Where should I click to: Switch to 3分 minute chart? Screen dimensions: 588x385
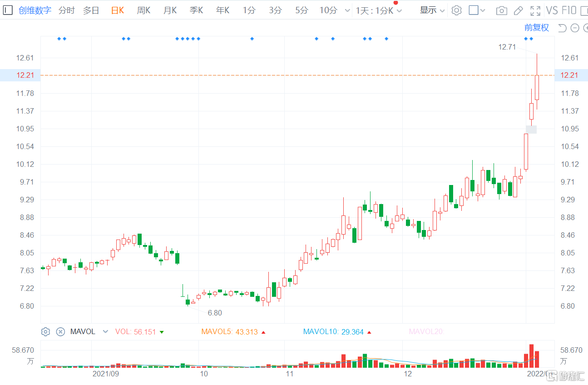(275, 10)
